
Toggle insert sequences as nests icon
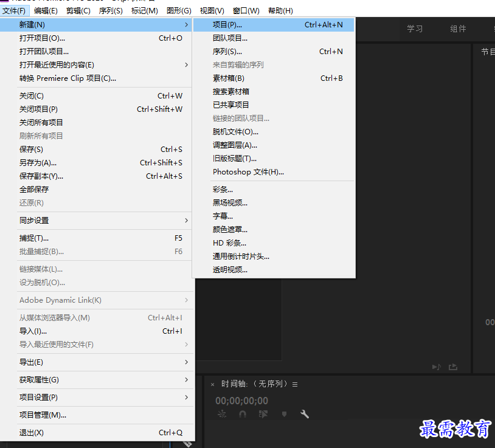pyautogui.click(x=222, y=414)
